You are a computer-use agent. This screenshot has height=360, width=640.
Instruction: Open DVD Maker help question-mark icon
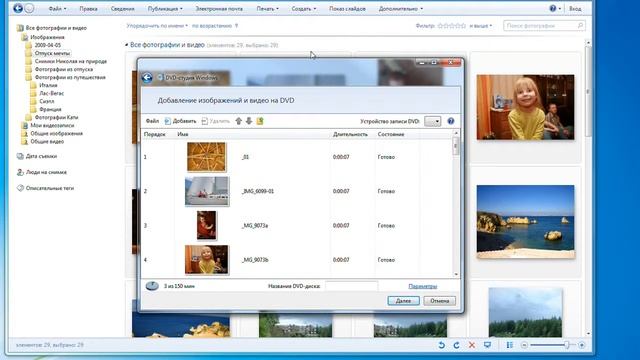tap(451, 121)
